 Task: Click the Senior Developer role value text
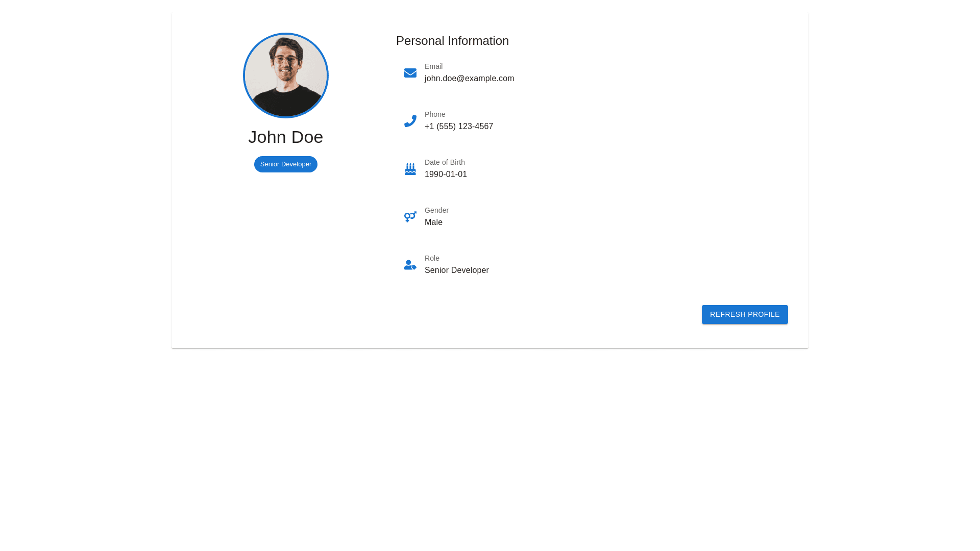[x=456, y=270]
